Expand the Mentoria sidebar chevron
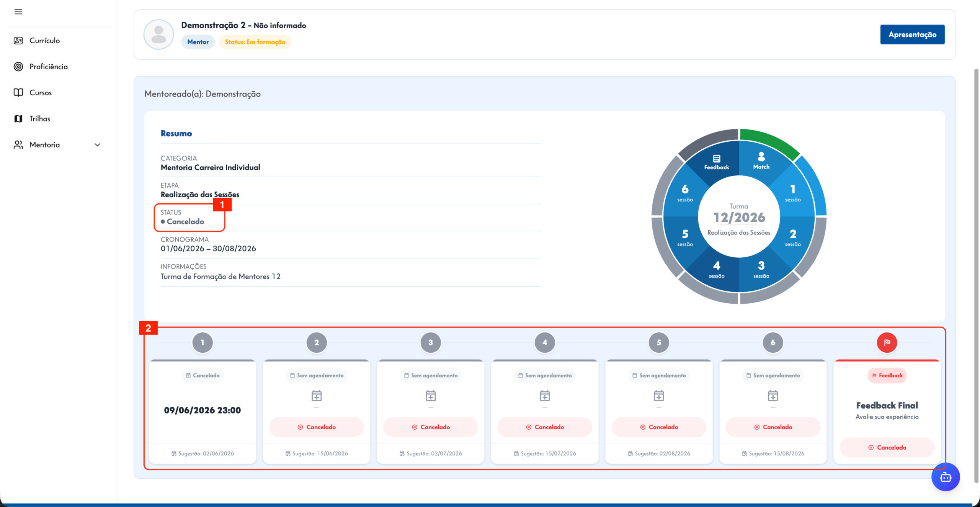Image resolution: width=980 pixels, height=507 pixels. (x=98, y=145)
